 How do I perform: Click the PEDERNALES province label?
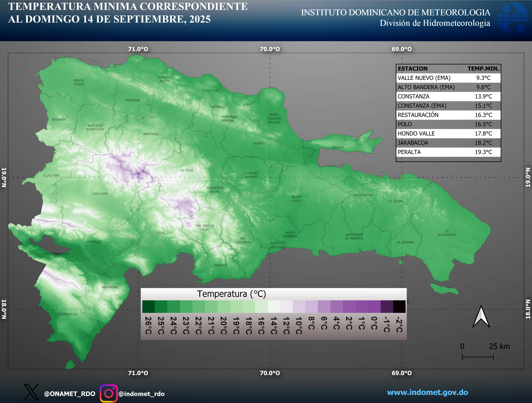pos(67,314)
